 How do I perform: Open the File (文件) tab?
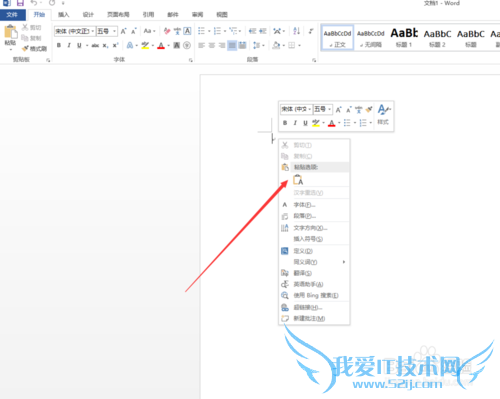12,15
